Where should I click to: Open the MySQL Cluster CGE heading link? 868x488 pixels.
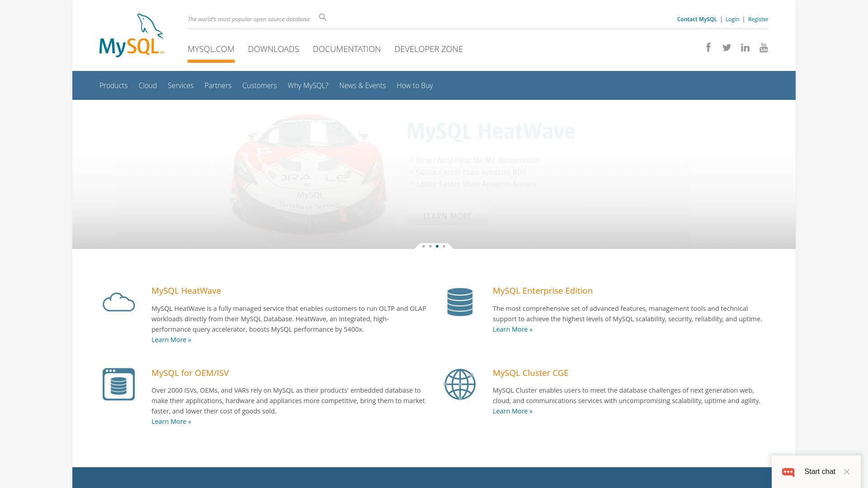pos(530,373)
